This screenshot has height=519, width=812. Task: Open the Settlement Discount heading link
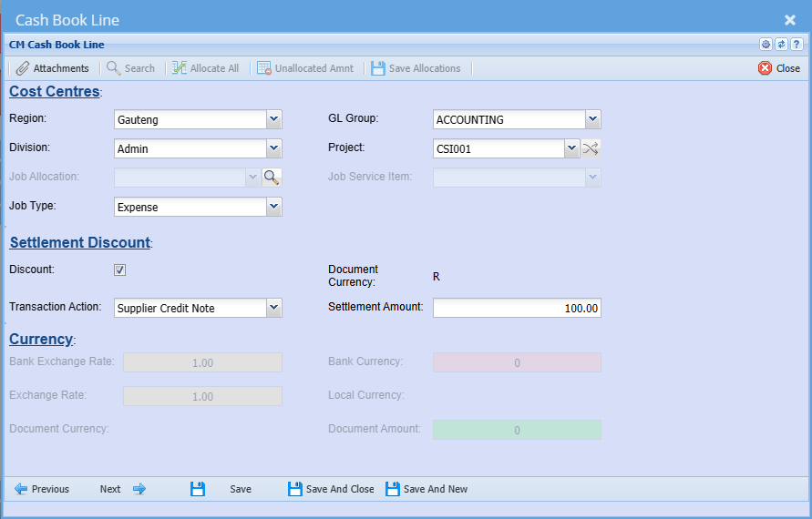pos(80,243)
